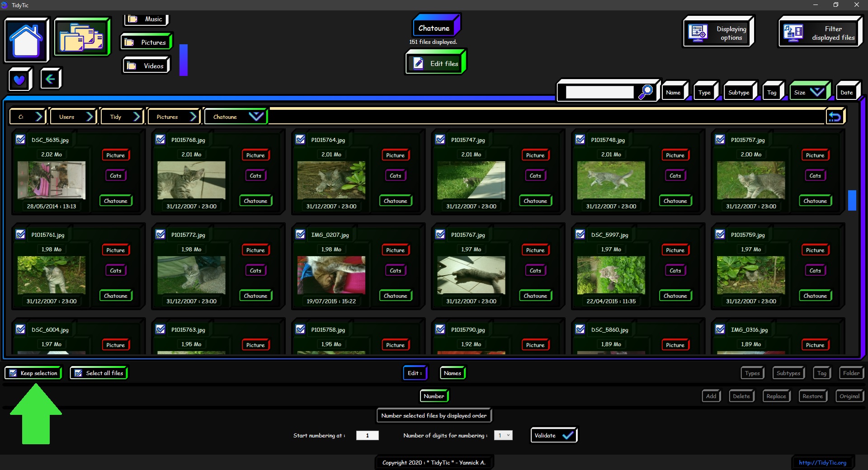Click chevron after C: in path

point(39,117)
